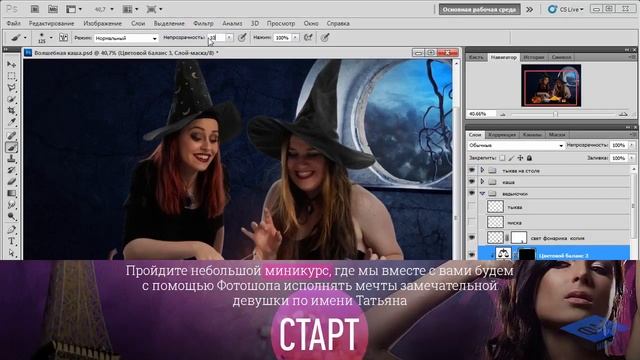Click tablet pressure for size icon

(x=325, y=38)
